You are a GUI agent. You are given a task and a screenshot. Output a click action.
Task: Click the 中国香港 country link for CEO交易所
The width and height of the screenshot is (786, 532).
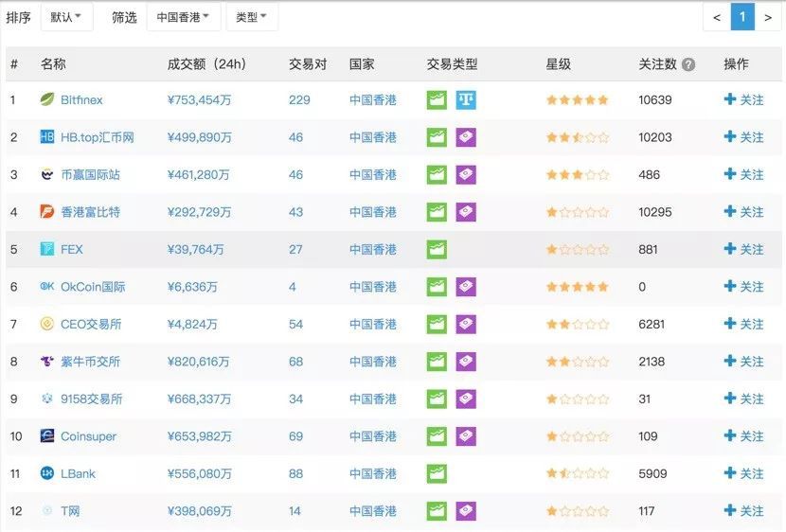[373, 325]
